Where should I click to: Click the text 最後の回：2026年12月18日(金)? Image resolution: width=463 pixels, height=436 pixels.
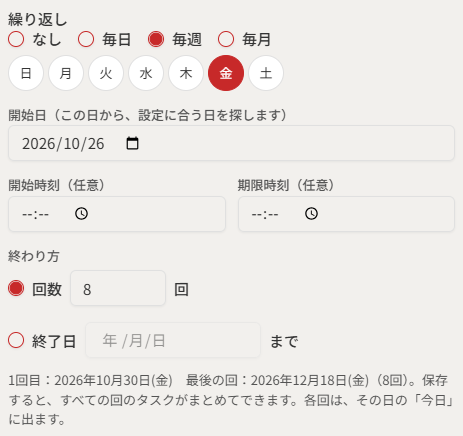point(277,380)
